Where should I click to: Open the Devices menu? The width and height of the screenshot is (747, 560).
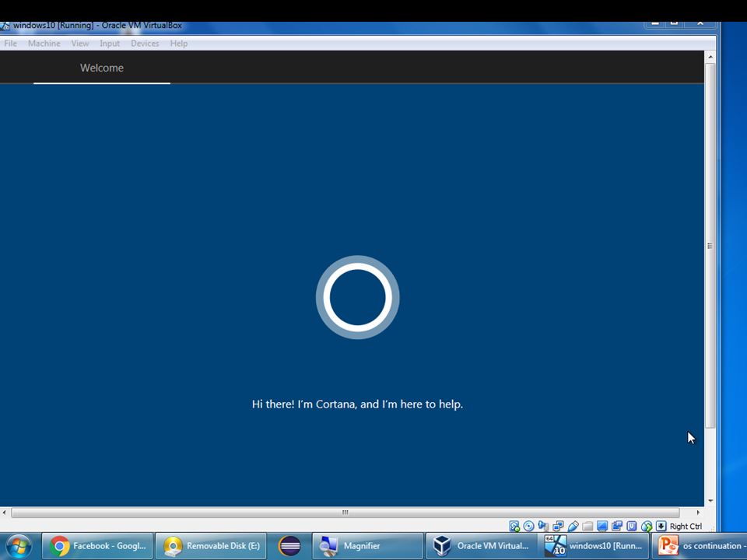(x=145, y=43)
